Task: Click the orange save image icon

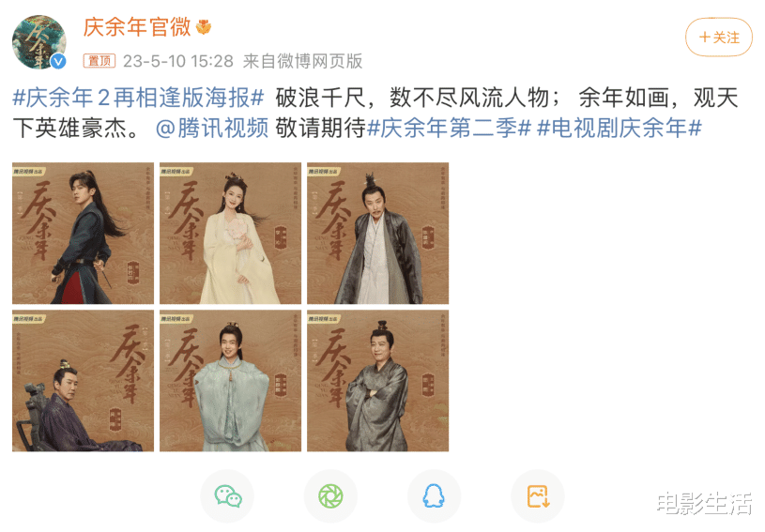Action: 538,496
